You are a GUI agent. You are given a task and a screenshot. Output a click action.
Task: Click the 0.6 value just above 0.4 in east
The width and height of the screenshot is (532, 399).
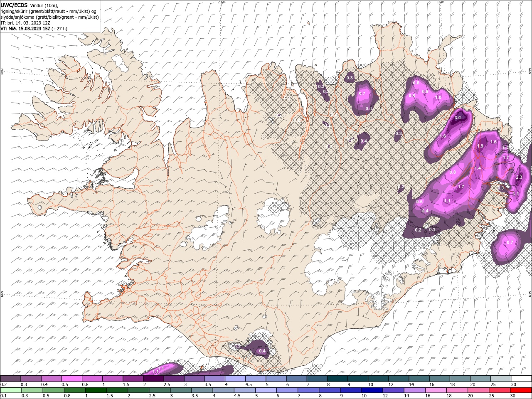[419, 202]
